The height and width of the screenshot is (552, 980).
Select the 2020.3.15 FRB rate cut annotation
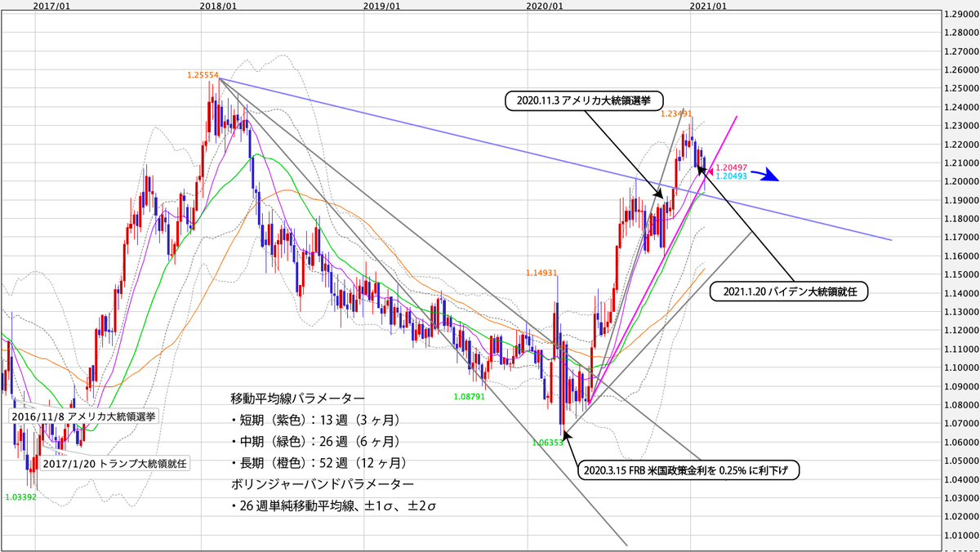688,470
